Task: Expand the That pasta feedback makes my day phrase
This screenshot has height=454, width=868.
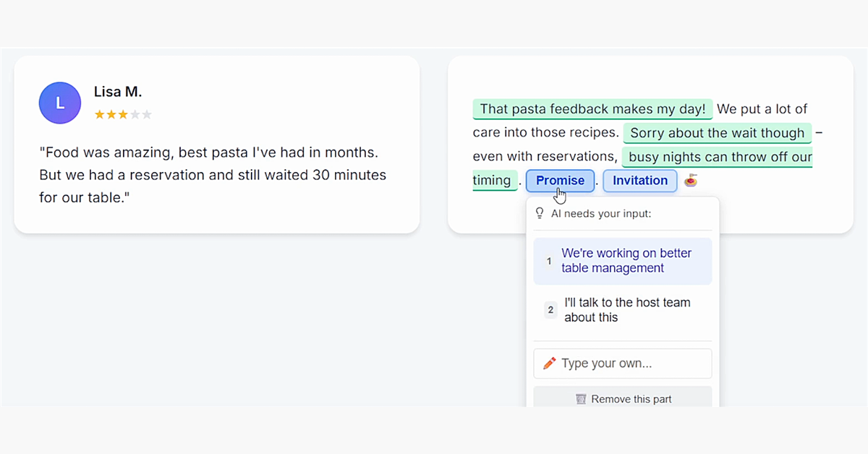Action: (592, 108)
